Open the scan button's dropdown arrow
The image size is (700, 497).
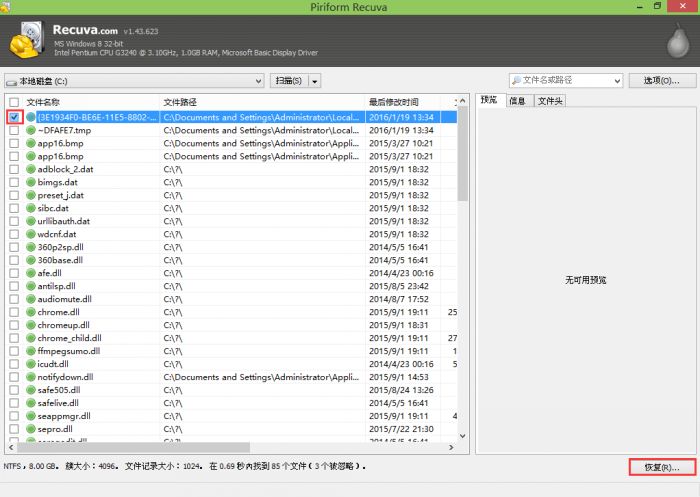pos(315,81)
